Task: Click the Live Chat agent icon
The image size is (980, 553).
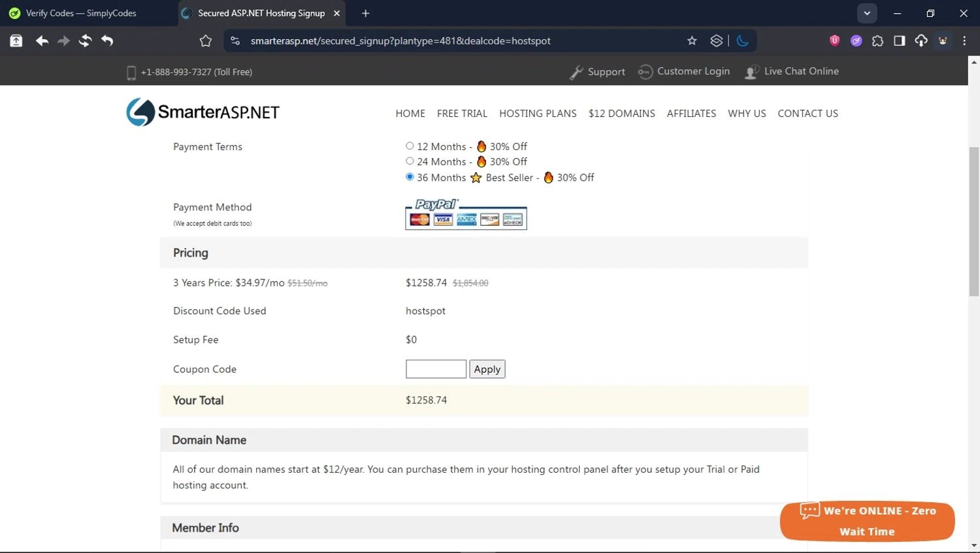Action: tap(751, 72)
